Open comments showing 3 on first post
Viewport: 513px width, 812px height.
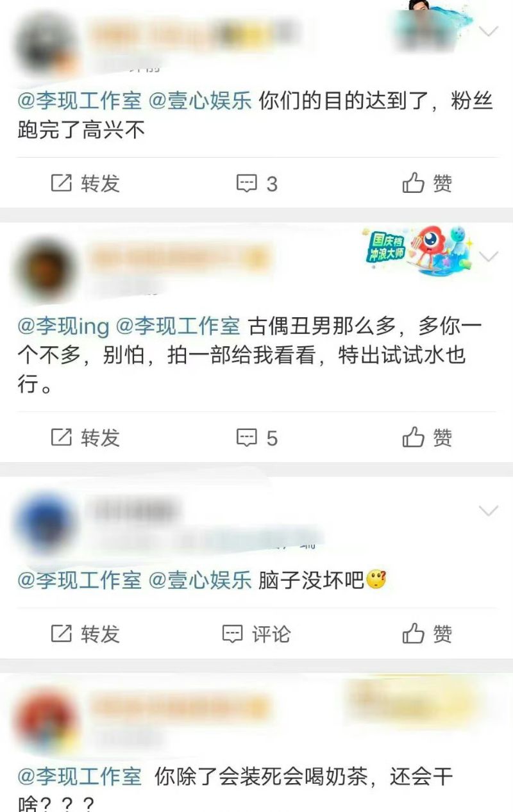[256, 184]
